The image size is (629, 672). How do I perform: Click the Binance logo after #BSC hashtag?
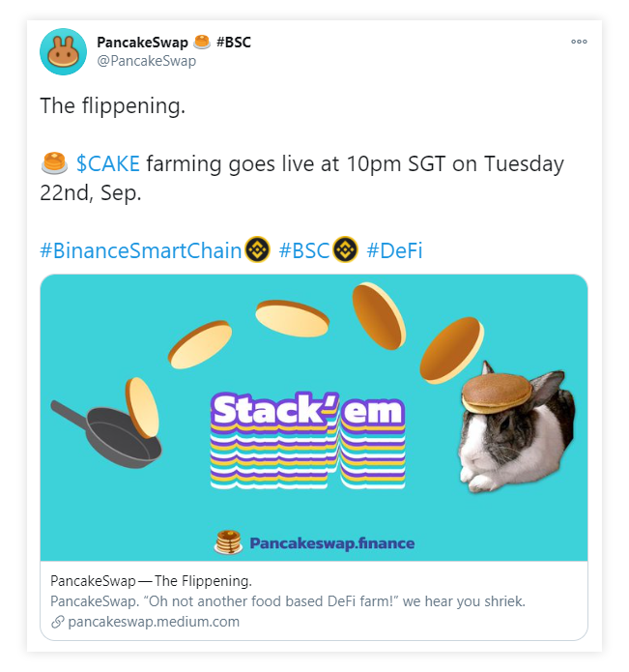[x=346, y=249]
